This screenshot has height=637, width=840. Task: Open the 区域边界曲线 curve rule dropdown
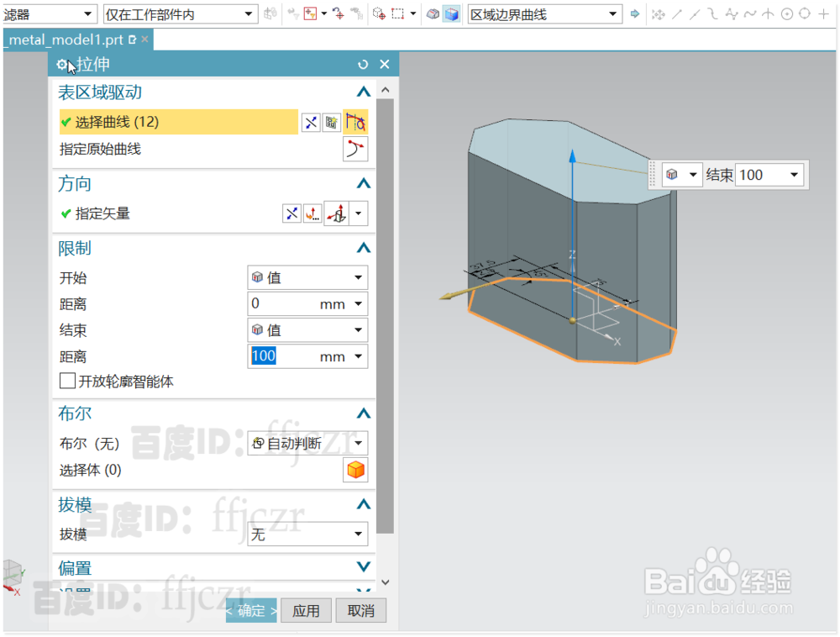pos(545,14)
